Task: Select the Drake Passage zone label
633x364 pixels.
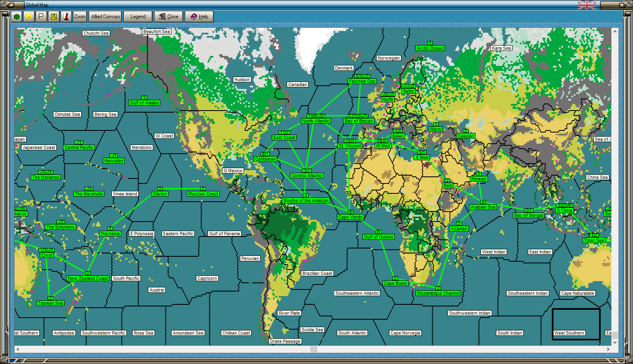Action: coord(285,341)
